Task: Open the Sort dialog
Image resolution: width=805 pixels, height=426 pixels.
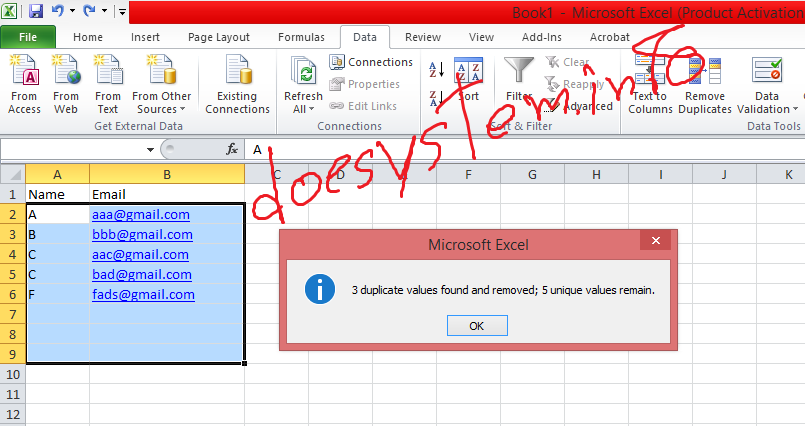Action: (469, 80)
